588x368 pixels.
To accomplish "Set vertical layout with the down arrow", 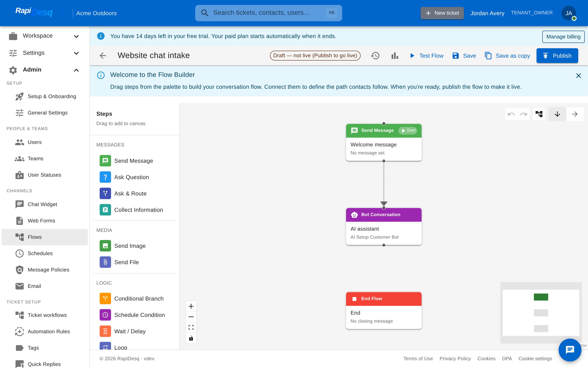I will click(557, 114).
